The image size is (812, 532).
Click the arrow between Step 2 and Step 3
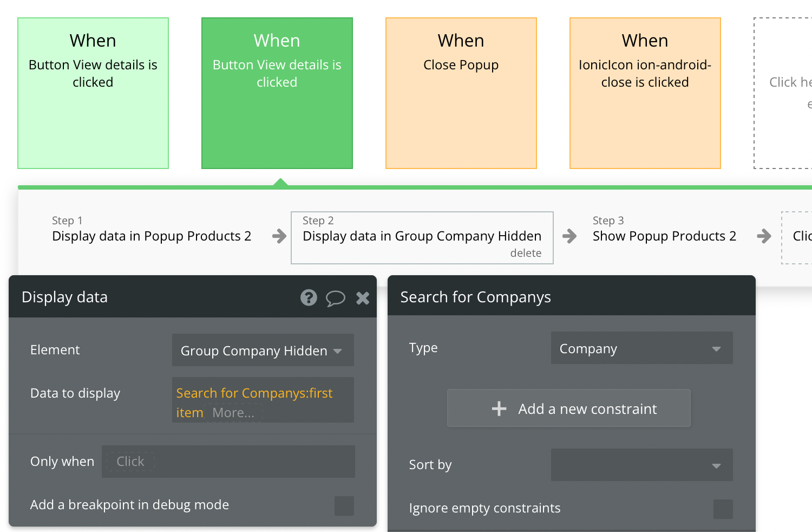pos(569,236)
